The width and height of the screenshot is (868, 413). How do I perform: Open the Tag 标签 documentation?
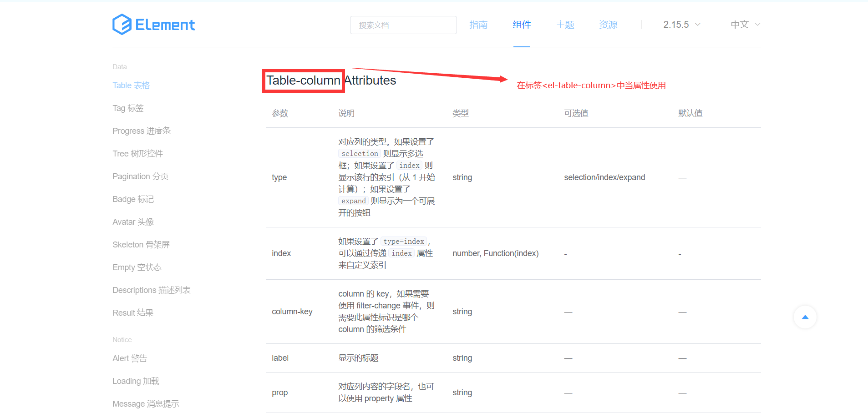coord(128,108)
